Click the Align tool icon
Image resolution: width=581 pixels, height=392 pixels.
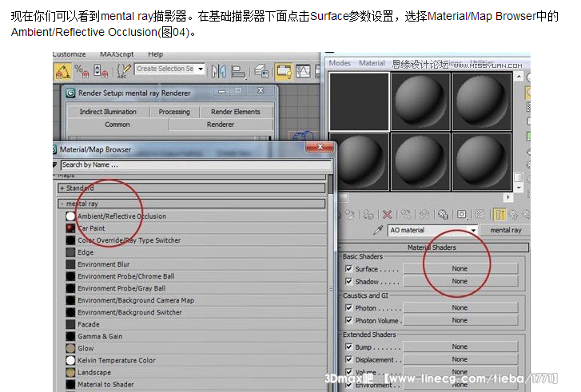(x=238, y=71)
